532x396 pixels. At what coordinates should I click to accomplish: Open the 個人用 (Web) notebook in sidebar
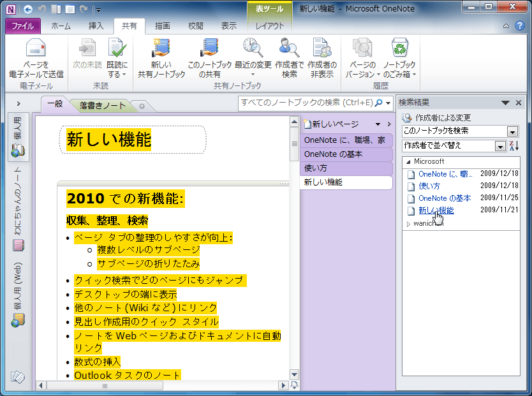tap(18, 294)
